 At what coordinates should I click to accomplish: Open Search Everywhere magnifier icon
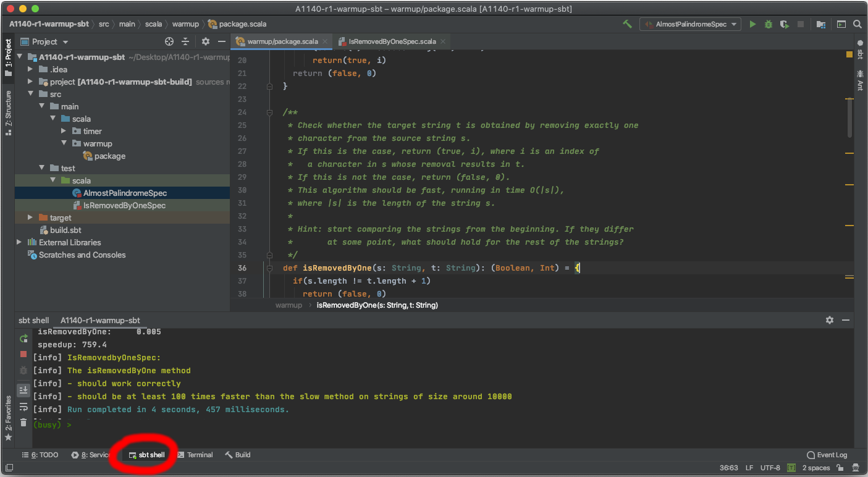(x=857, y=24)
